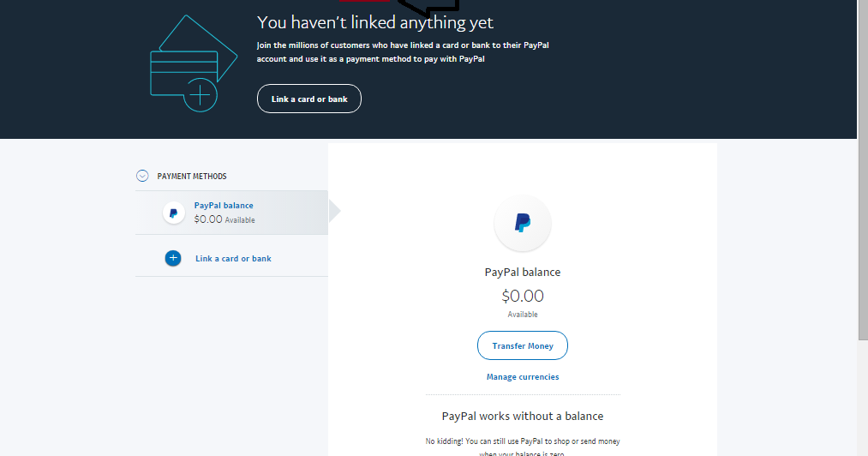This screenshot has height=456, width=868.
Task: Open the sidebar "Link a card or bank" link
Action: pos(233,259)
